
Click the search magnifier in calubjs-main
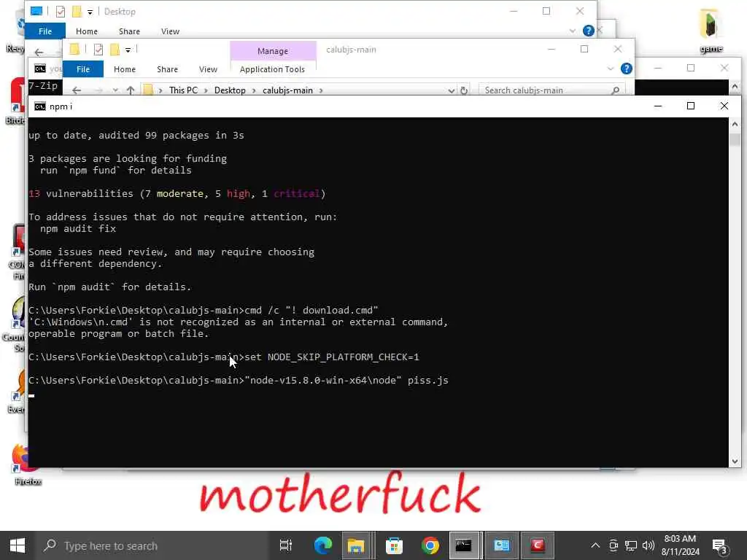click(615, 90)
